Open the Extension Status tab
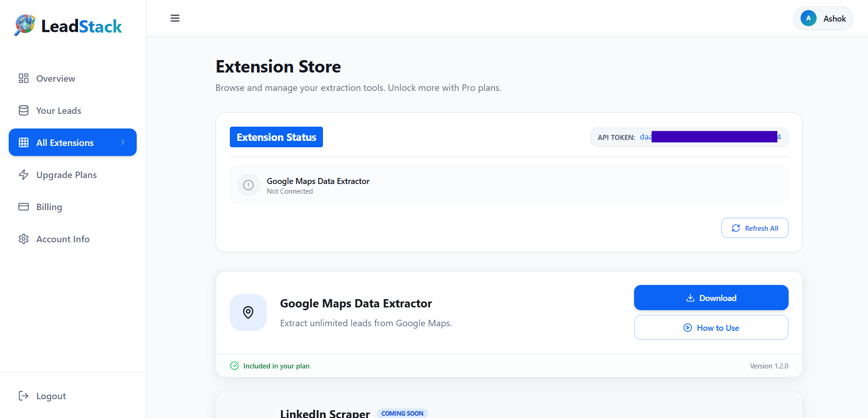 coord(276,137)
